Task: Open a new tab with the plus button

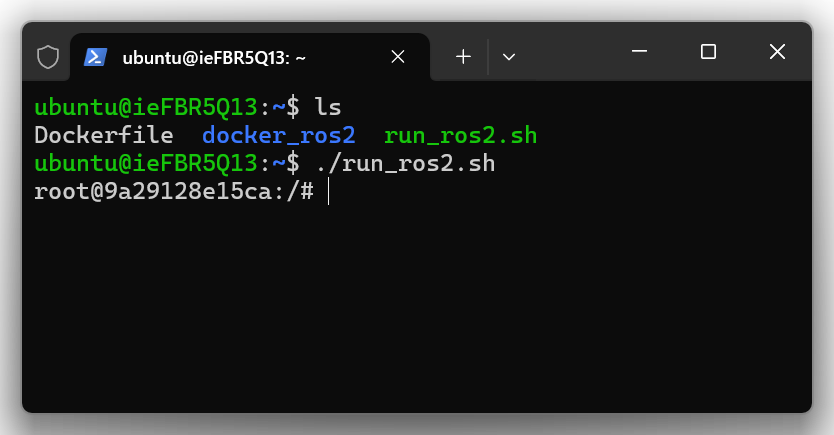Action: (463, 57)
